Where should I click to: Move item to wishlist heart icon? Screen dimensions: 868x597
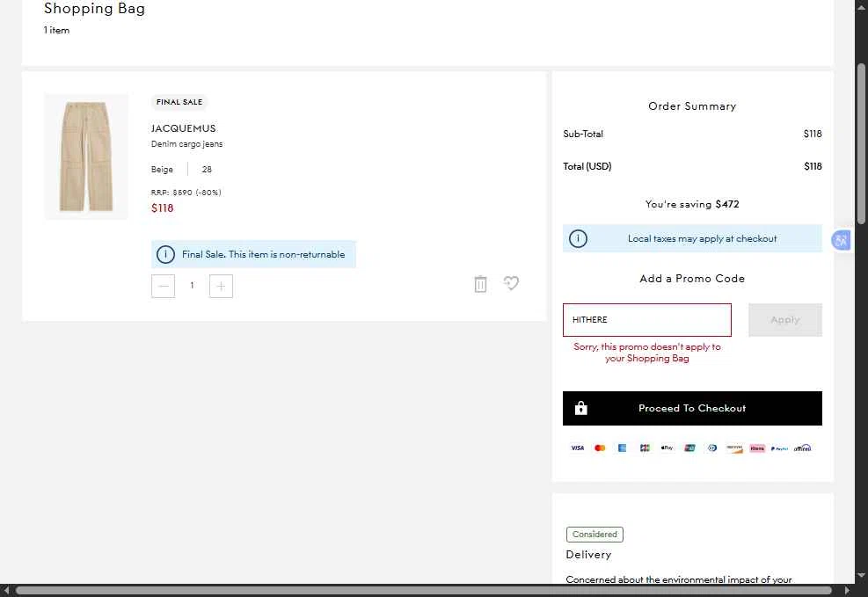(x=511, y=283)
